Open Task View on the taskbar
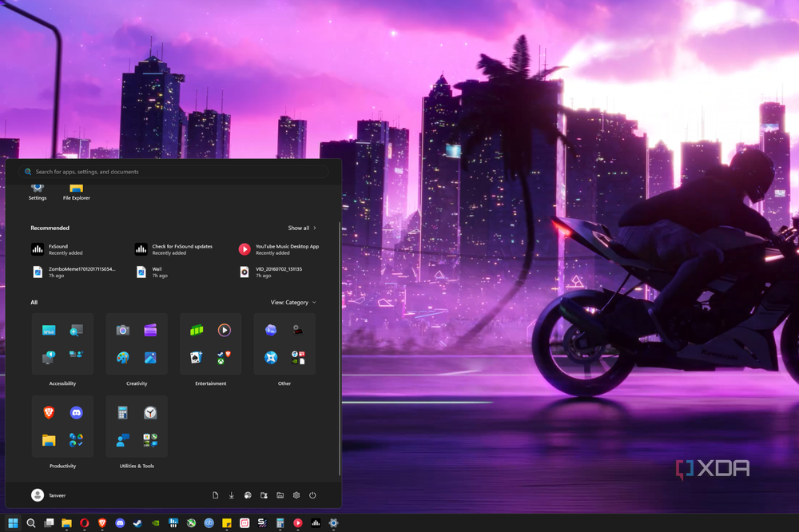 (x=49, y=523)
